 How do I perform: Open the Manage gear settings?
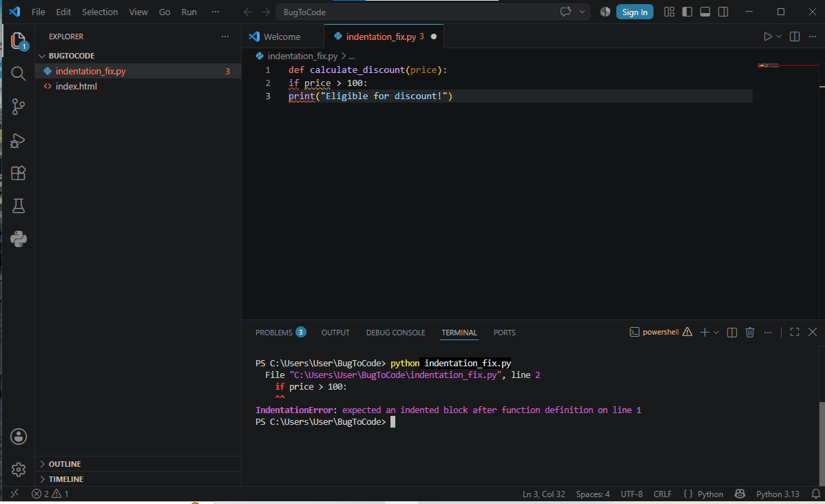pyautogui.click(x=19, y=470)
